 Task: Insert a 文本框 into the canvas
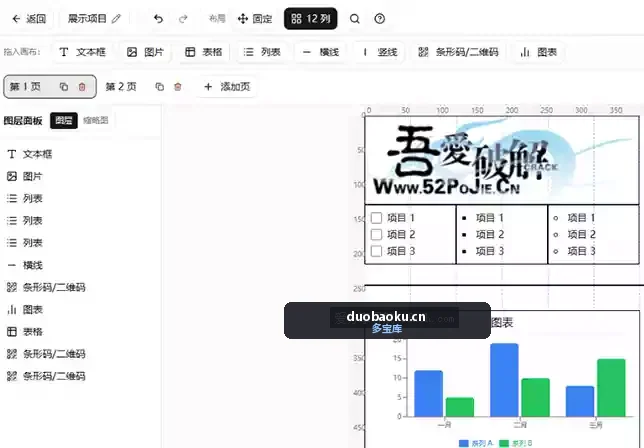83,52
